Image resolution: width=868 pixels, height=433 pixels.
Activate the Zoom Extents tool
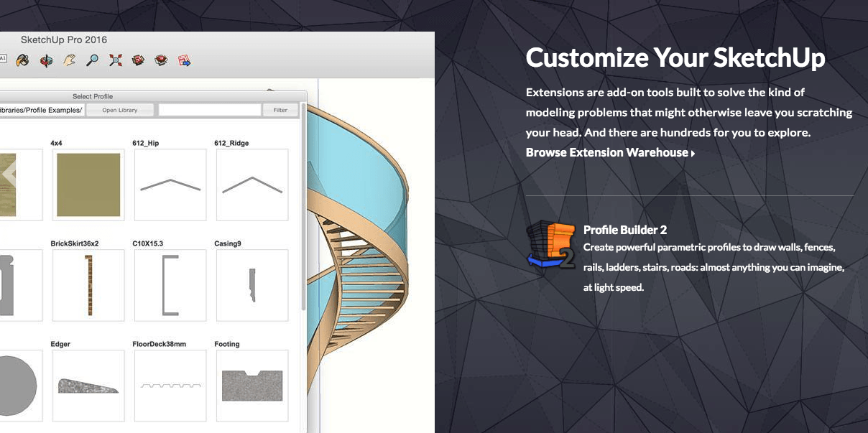tap(116, 60)
